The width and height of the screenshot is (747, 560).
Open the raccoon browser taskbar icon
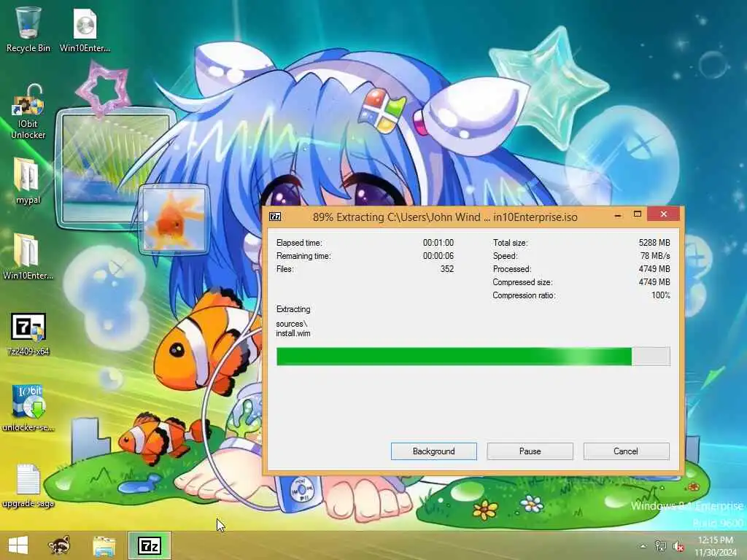[x=60, y=545]
